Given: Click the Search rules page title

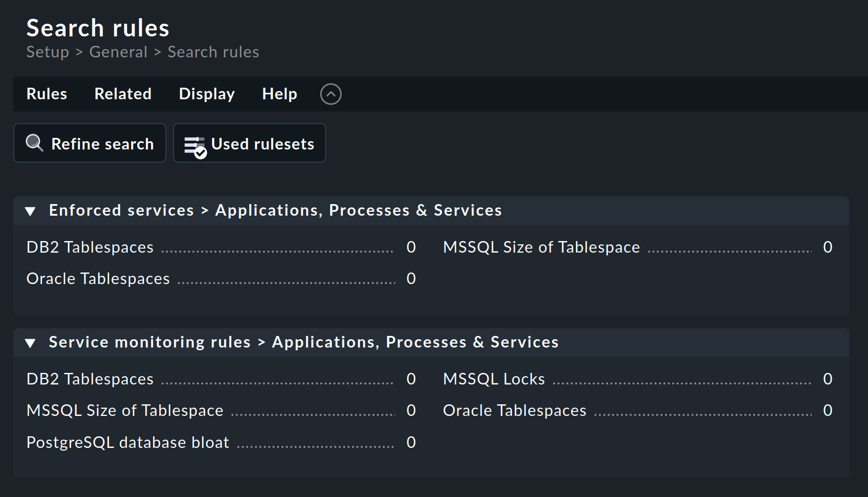Looking at the screenshot, I should pos(98,28).
